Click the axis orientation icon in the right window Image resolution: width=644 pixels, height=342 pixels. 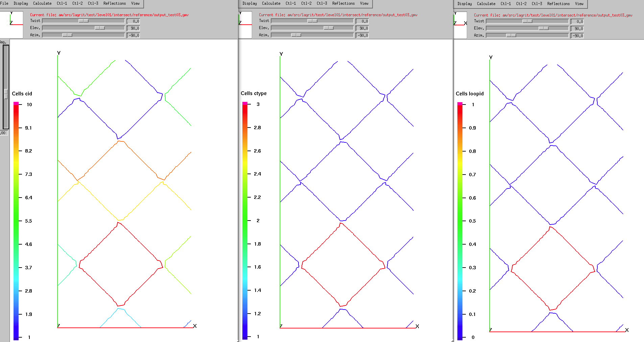point(460,25)
